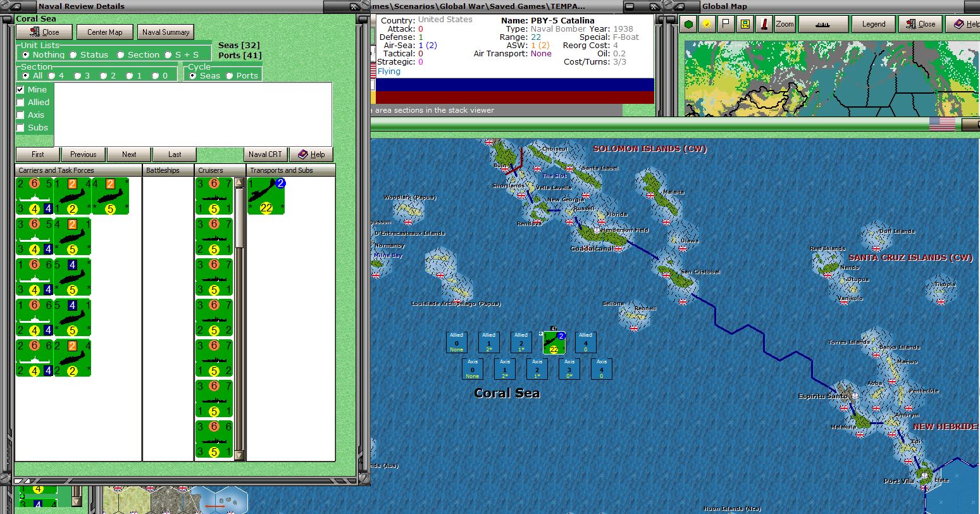
Task: Go to the Next sea area
Action: click(x=129, y=154)
